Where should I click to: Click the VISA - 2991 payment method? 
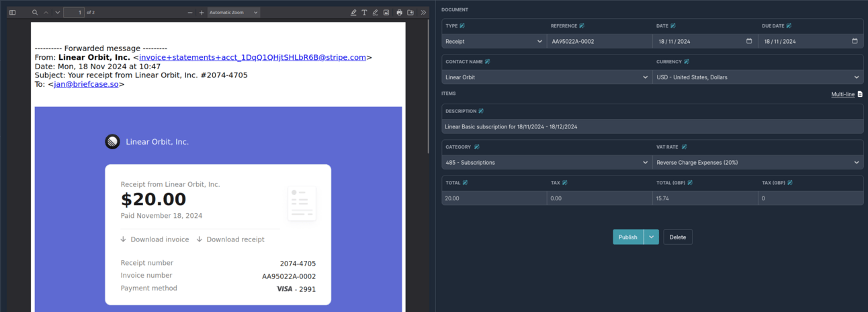pos(296,289)
